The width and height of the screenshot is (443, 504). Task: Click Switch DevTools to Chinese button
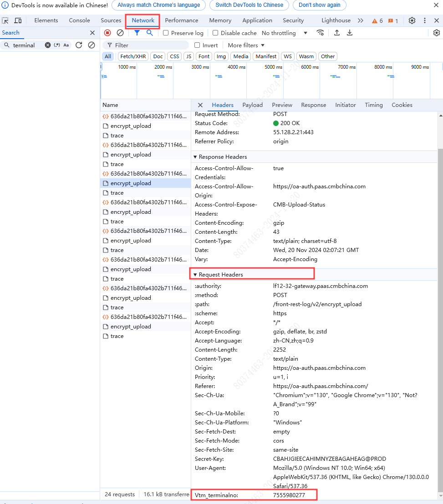coord(249,5)
